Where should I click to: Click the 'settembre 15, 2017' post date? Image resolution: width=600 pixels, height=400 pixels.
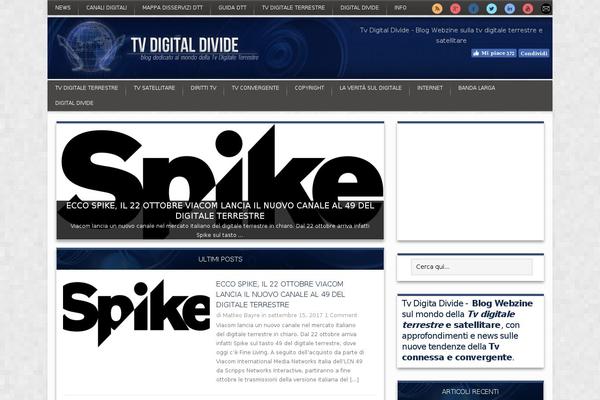pyautogui.click(x=295, y=315)
